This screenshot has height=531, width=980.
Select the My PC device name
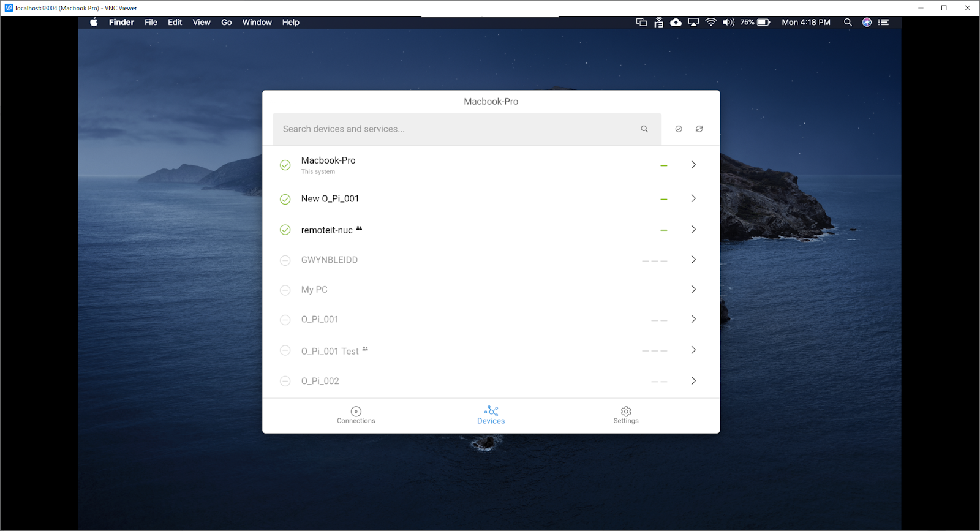tap(314, 290)
